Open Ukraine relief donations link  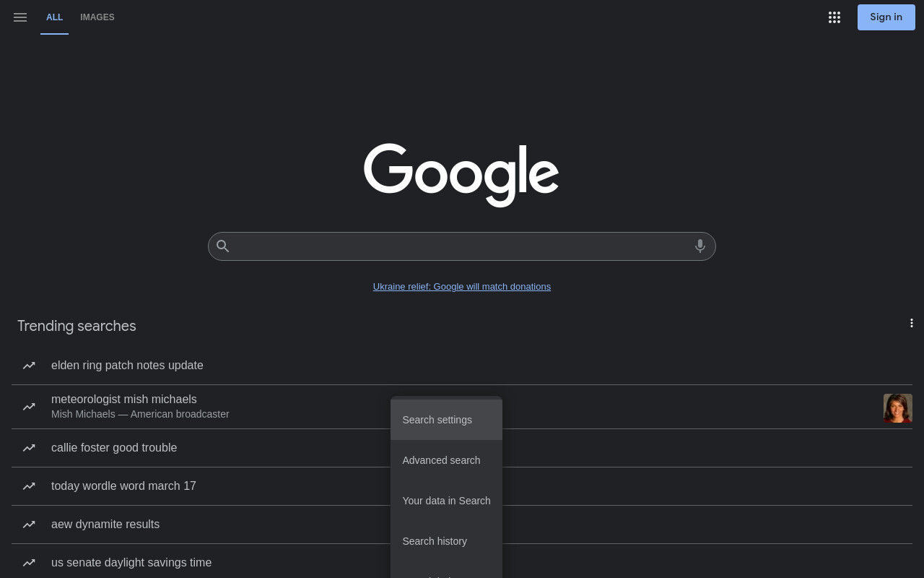tap(462, 287)
